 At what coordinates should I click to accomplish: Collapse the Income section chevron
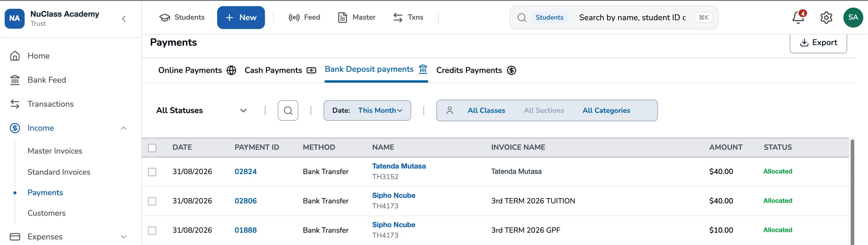[x=124, y=128]
